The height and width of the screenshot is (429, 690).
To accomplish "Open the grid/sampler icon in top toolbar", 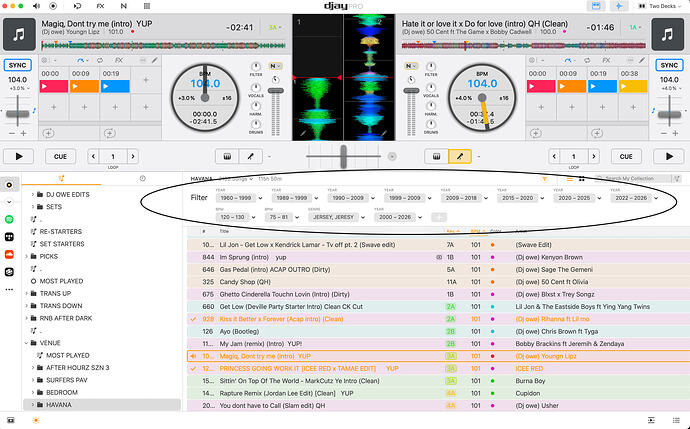I will click(147, 6).
